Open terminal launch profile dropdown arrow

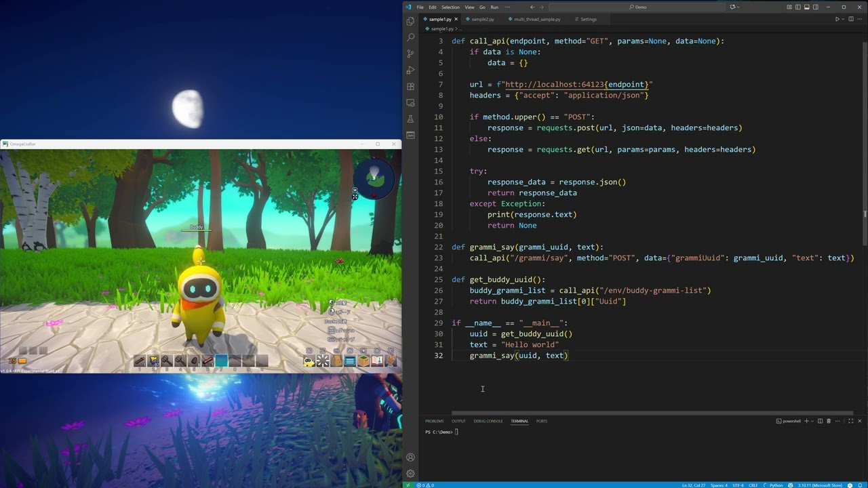812,421
